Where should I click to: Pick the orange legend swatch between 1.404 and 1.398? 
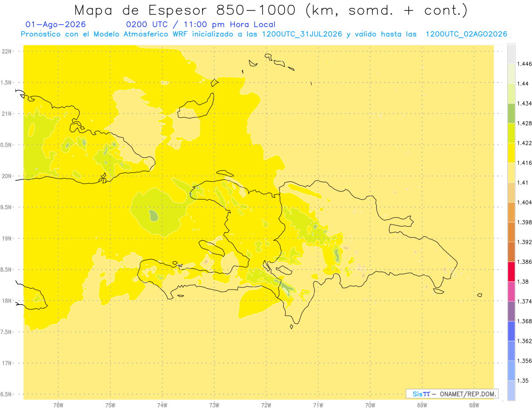click(x=511, y=212)
